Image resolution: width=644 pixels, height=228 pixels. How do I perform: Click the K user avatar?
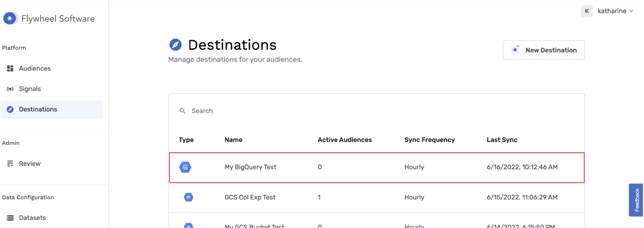click(x=586, y=11)
